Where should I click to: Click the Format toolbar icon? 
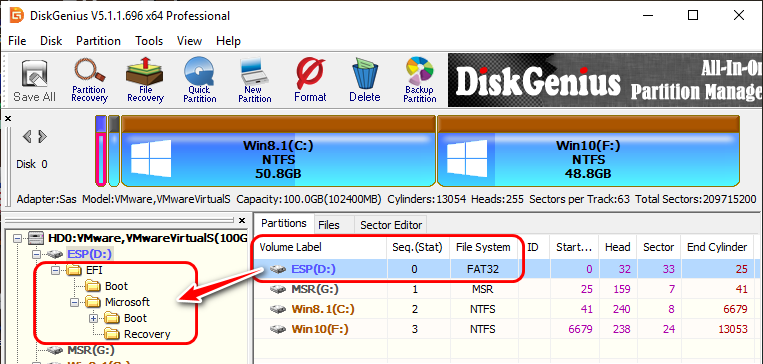pos(310,81)
